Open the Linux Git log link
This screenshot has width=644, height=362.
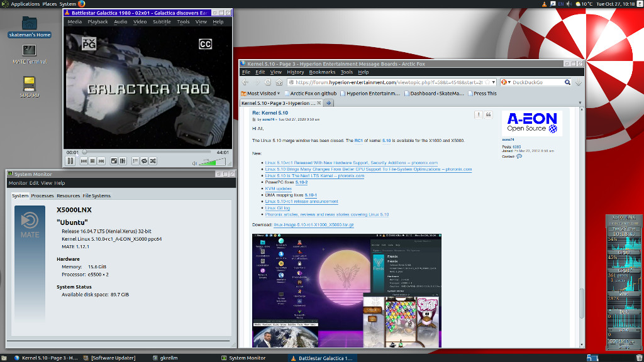[x=277, y=208]
